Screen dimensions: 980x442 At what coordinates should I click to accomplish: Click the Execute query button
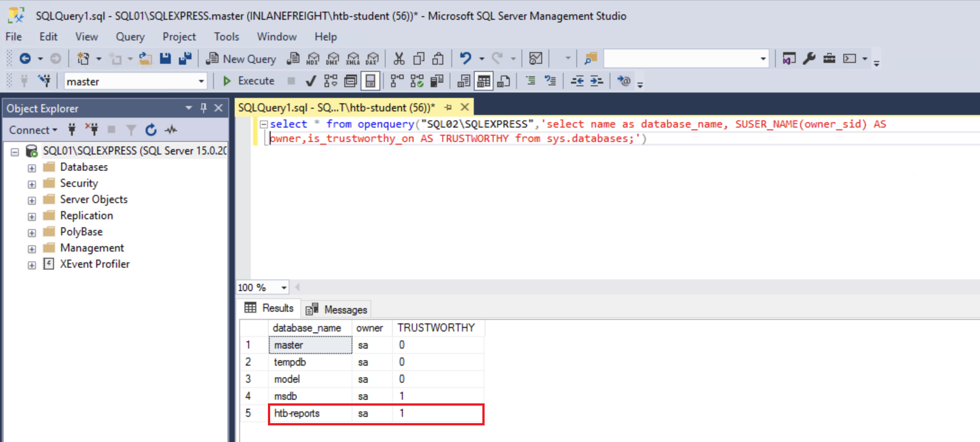tap(249, 81)
